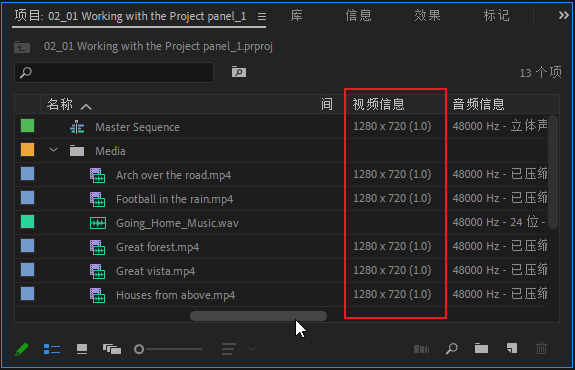Click audio info of Going_Home_Music.wav row
Screen dimensions: 575x370
click(499, 222)
